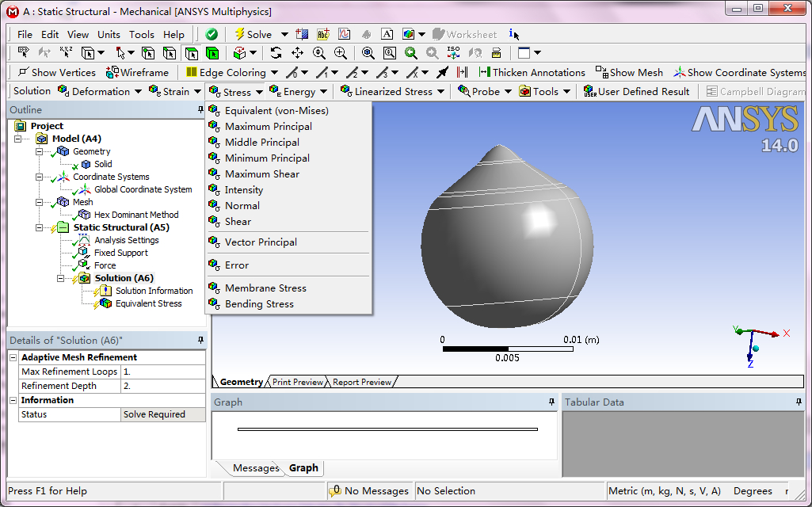Toggle Show Coordinate Systems
The image size is (812, 507).
(739, 73)
